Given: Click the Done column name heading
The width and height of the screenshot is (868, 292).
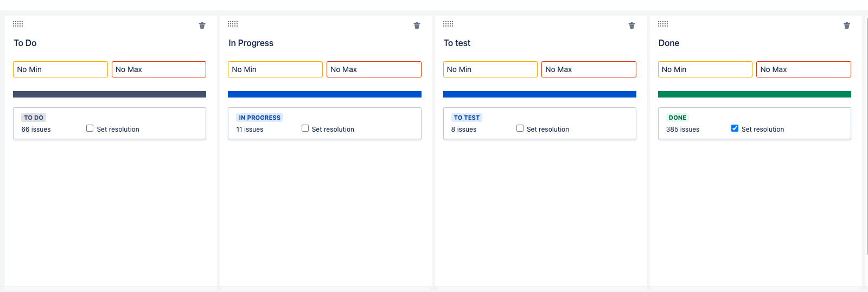Looking at the screenshot, I should pyautogui.click(x=668, y=43).
